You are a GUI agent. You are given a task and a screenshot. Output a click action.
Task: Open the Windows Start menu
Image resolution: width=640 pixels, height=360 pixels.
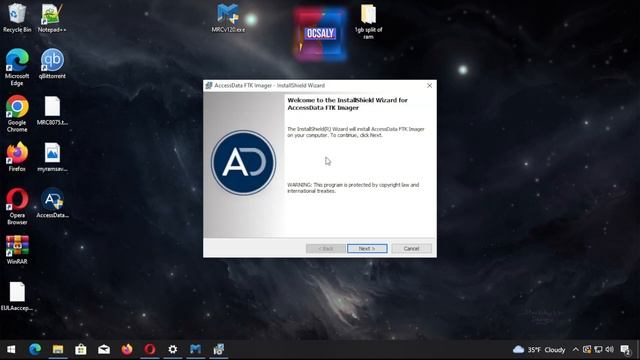[11, 349]
